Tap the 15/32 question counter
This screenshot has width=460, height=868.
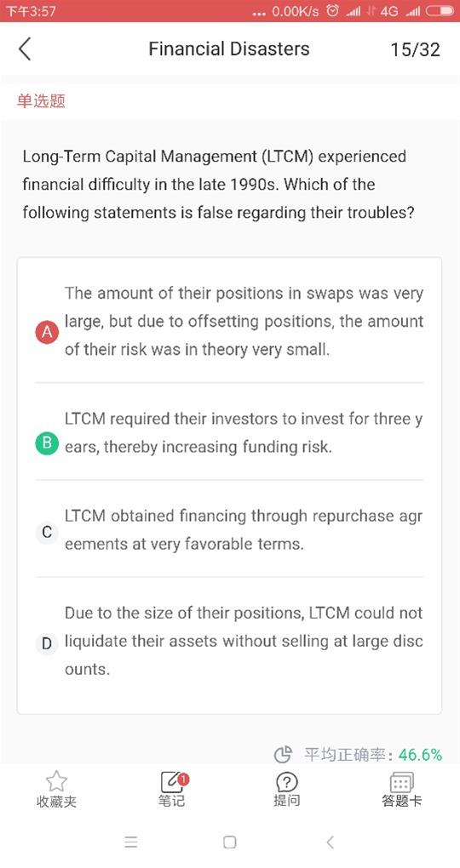click(415, 49)
